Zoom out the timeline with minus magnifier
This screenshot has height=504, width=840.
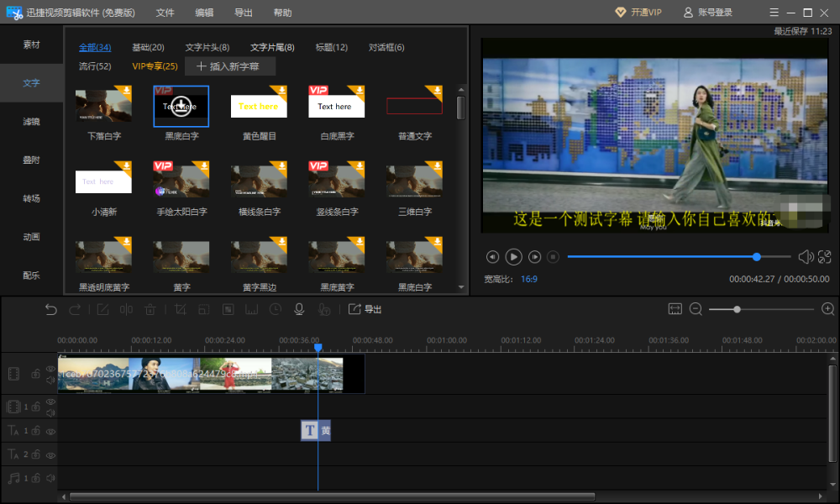(696, 309)
